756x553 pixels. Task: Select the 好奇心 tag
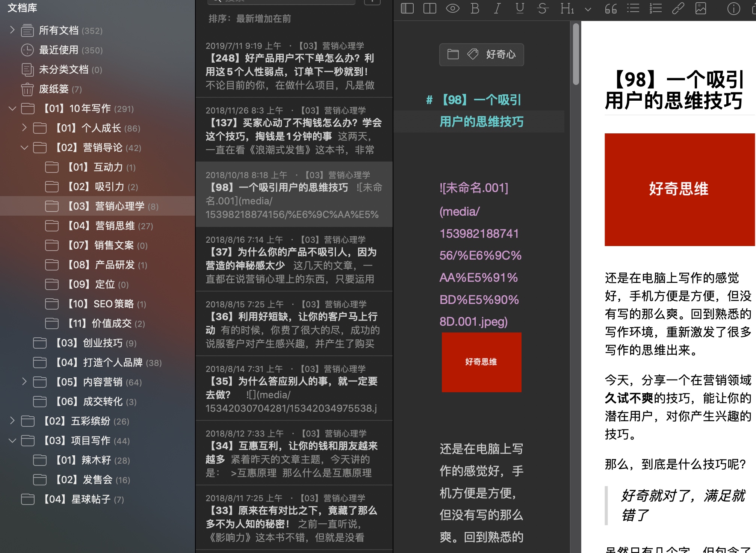(501, 54)
